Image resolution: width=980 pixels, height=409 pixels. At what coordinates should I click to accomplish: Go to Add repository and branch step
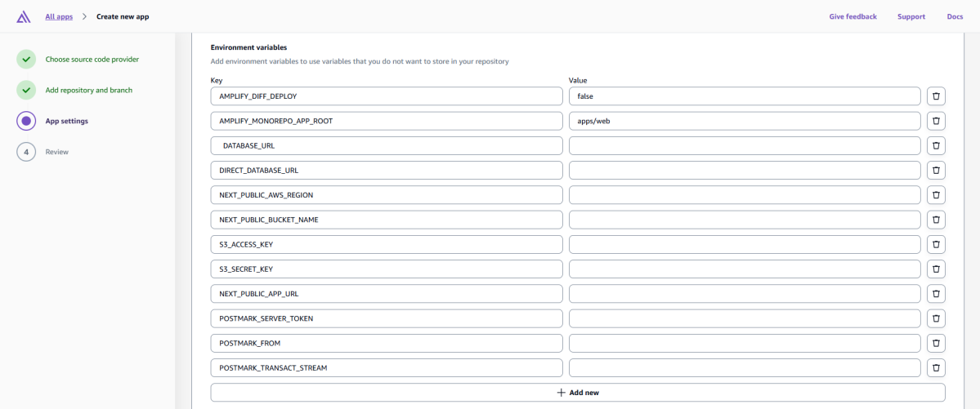click(89, 90)
